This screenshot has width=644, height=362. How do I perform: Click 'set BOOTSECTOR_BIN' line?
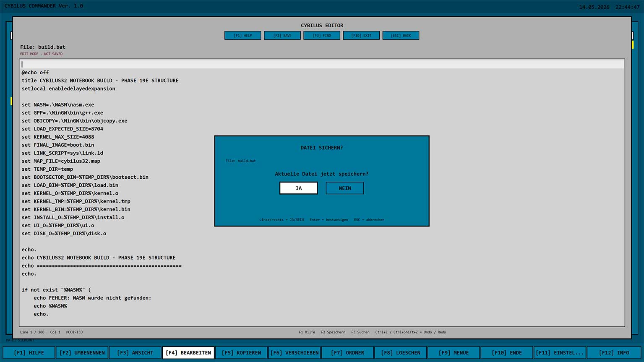(85, 177)
